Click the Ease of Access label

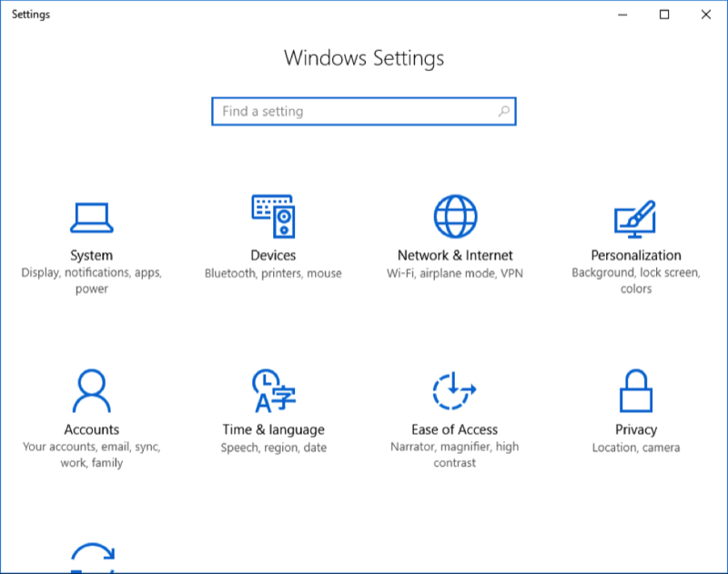tap(454, 429)
